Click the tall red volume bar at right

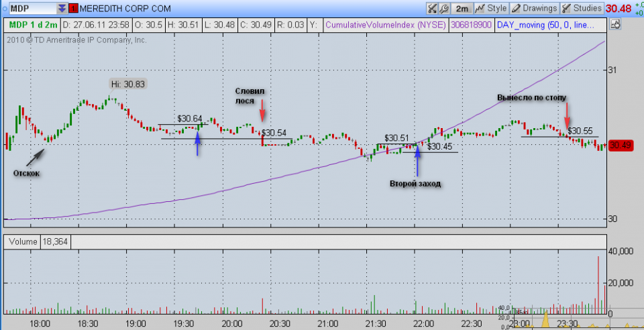tap(597, 283)
